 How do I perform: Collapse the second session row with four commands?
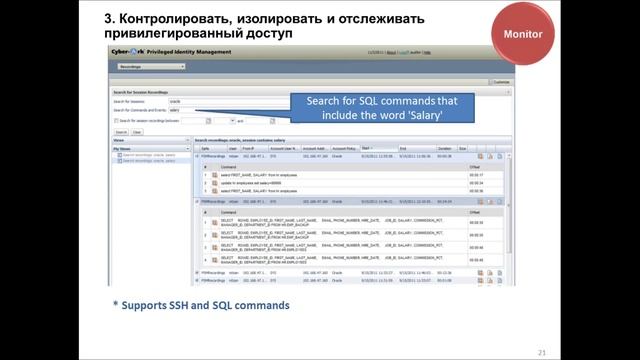197,202
